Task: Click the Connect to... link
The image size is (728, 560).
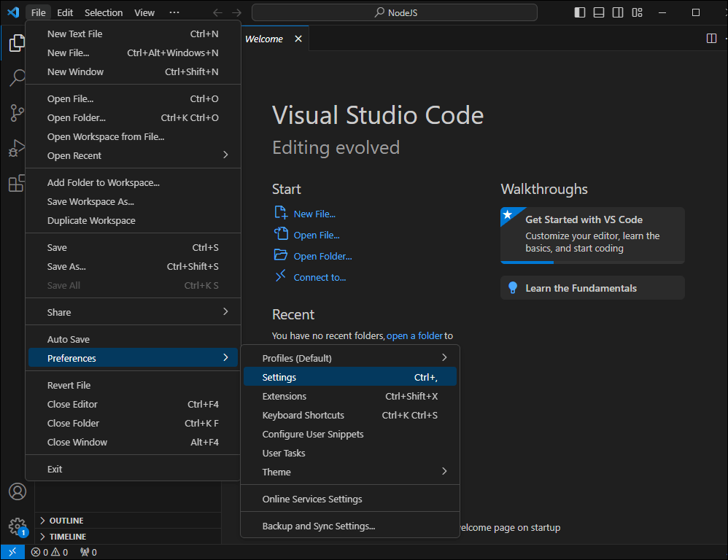Action: 320,278
